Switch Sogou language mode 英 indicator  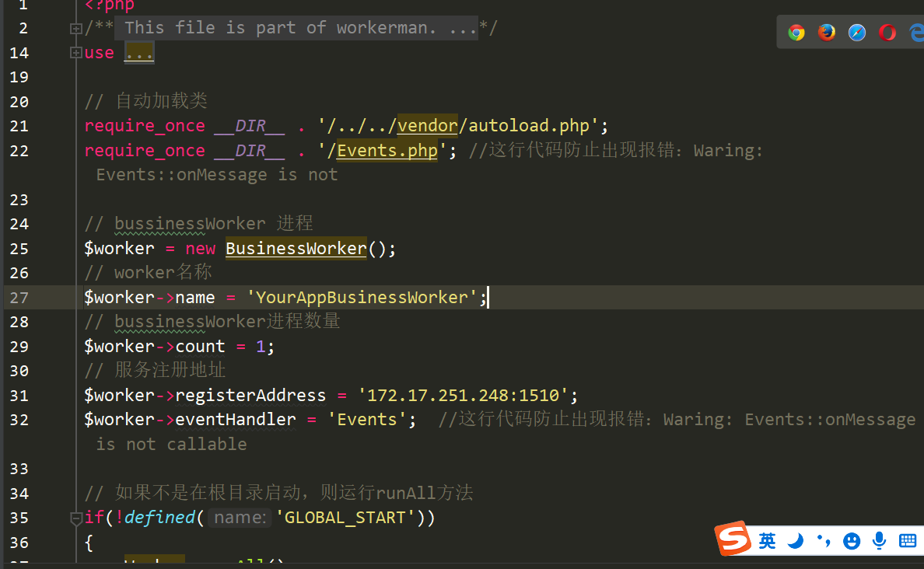coord(767,541)
